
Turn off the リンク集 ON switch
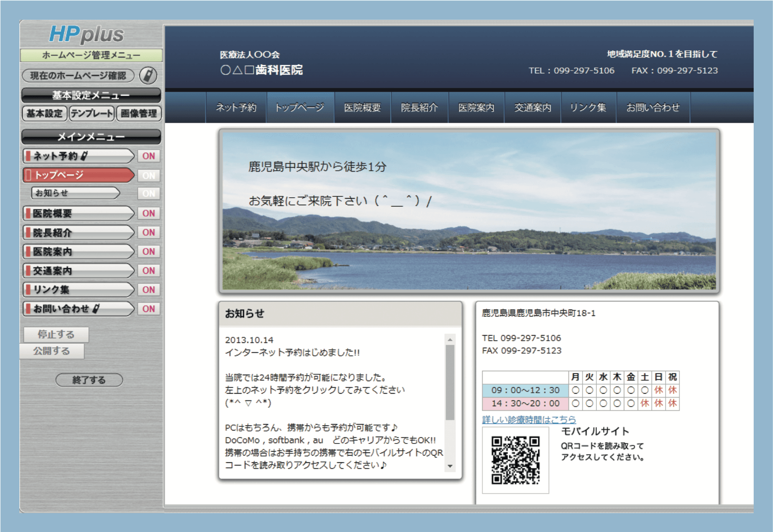coord(149,290)
